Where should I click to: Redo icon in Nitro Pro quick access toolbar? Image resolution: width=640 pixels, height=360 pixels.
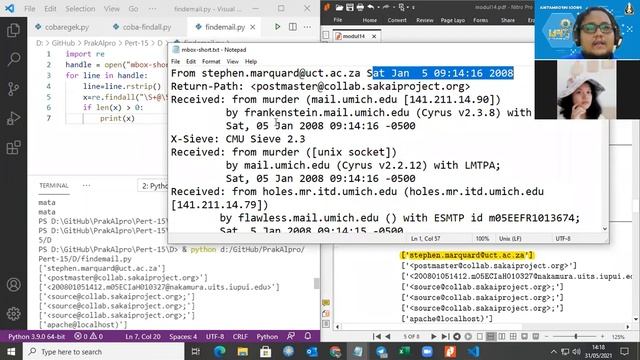[386, 7]
